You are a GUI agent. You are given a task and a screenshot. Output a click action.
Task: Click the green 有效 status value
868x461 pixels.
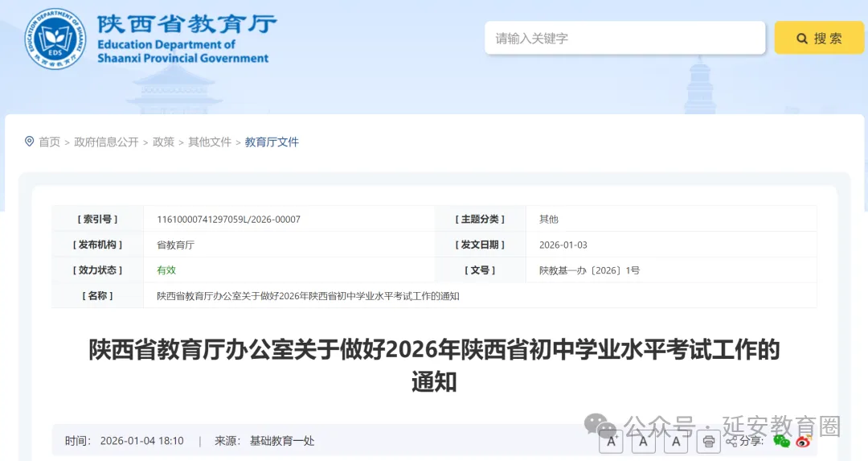tap(166, 270)
